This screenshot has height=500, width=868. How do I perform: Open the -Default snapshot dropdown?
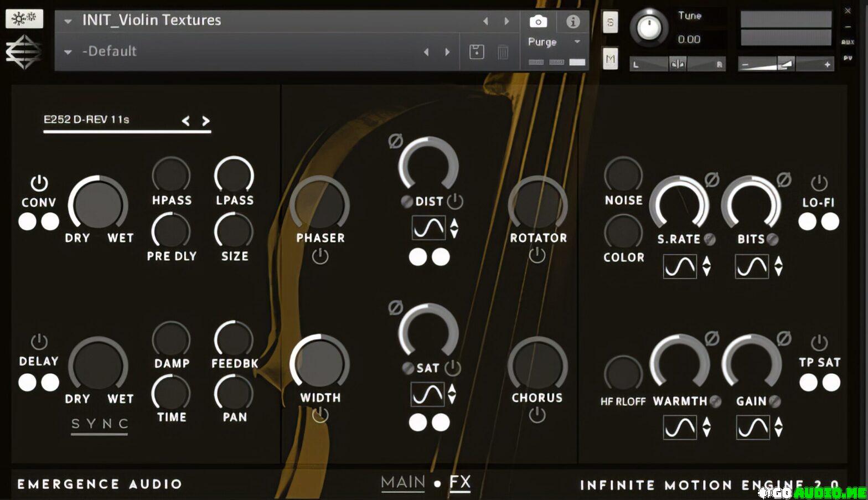point(68,52)
